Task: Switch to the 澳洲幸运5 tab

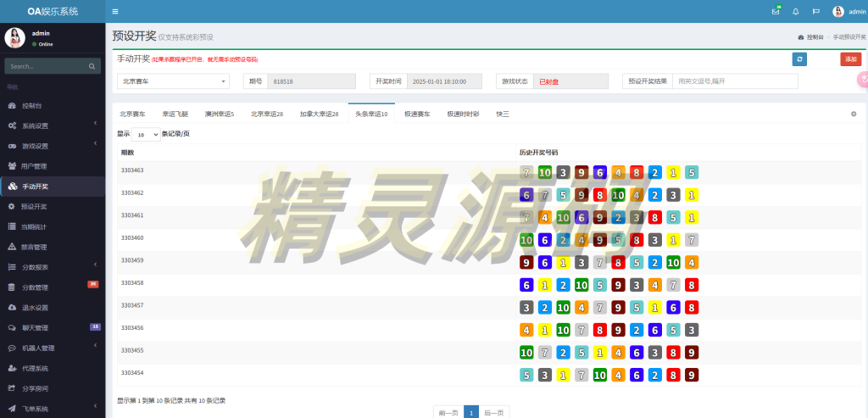Action: 220,114
